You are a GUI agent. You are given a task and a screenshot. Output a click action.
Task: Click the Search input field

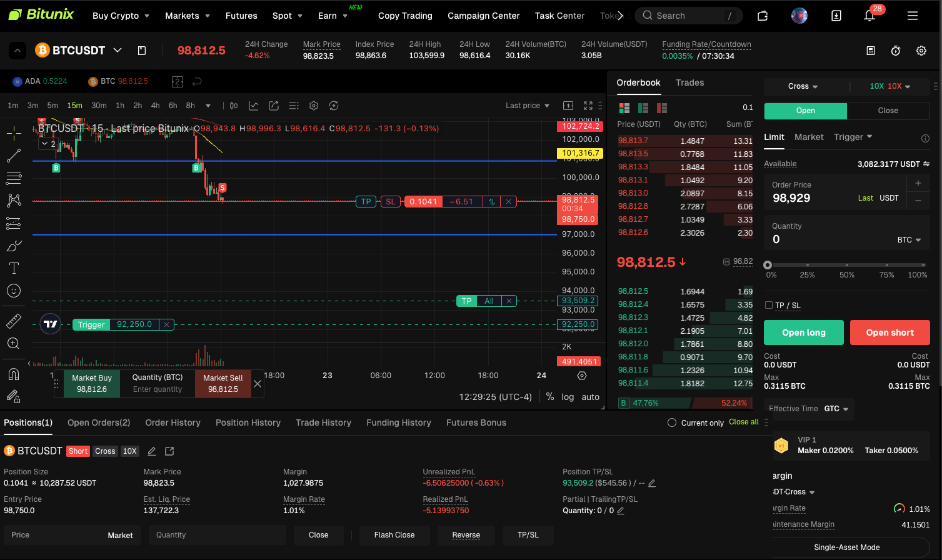[x=689, y=16]
